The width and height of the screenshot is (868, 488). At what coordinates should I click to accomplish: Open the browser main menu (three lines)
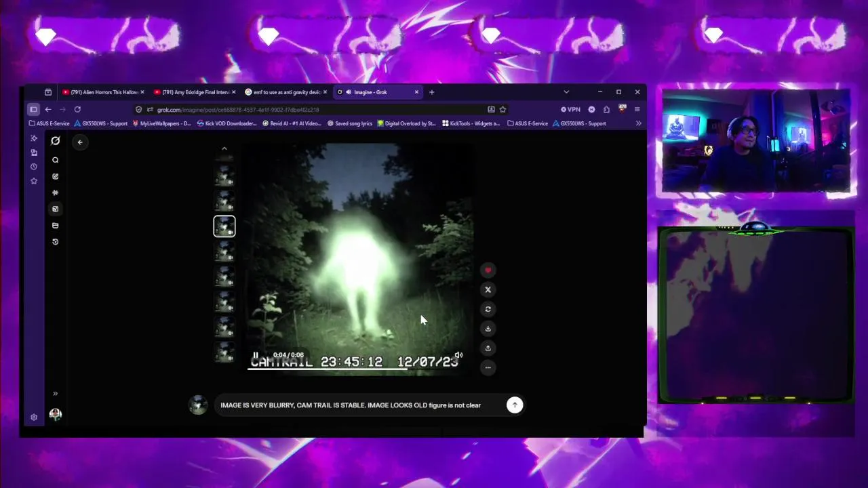(x=637, y=109)
